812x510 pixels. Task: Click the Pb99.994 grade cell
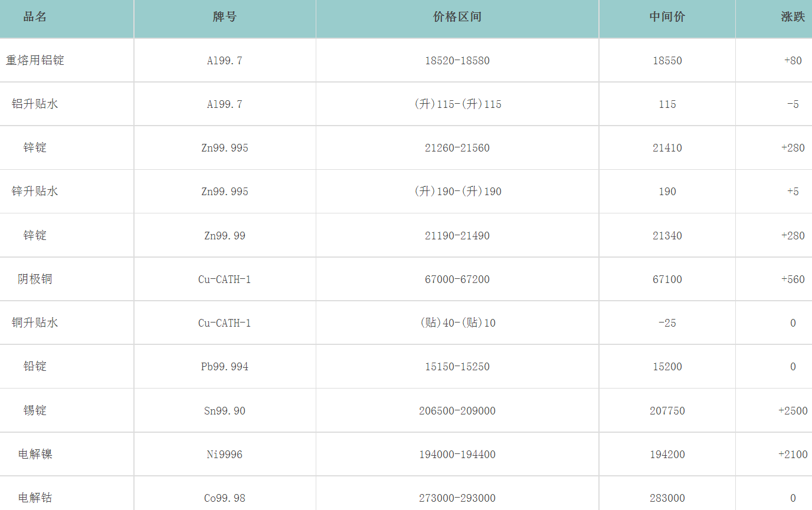click(224, 367)
